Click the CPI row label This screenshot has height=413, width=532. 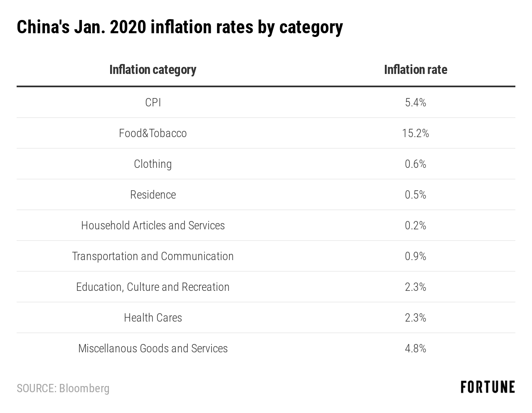coord(153,103)
